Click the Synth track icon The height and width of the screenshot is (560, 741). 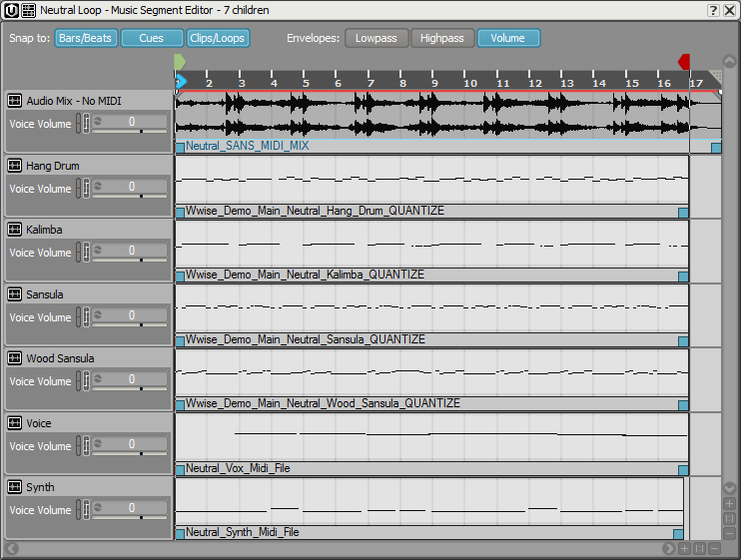pos(15,487)
